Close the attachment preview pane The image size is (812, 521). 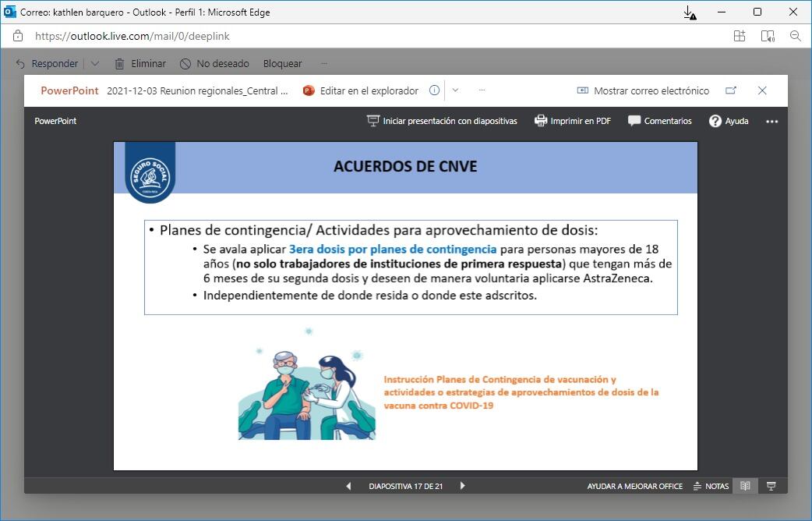tap(762, 90)
